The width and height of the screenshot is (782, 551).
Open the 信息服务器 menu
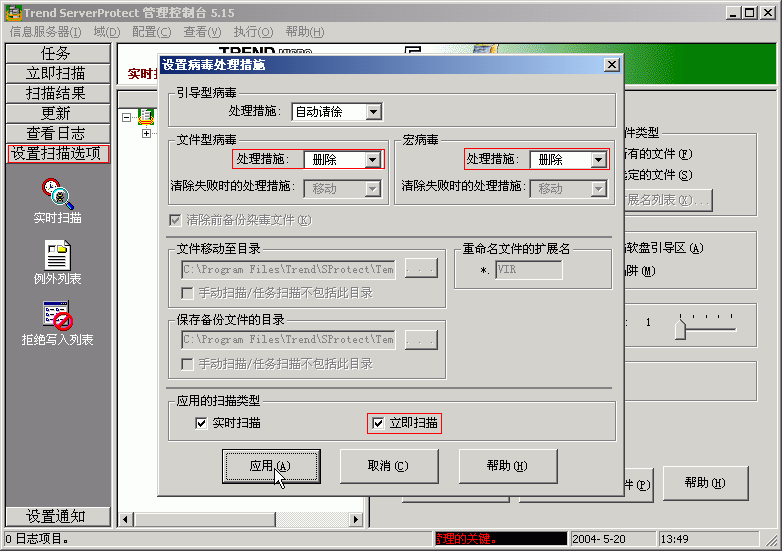tap(46, 32)
